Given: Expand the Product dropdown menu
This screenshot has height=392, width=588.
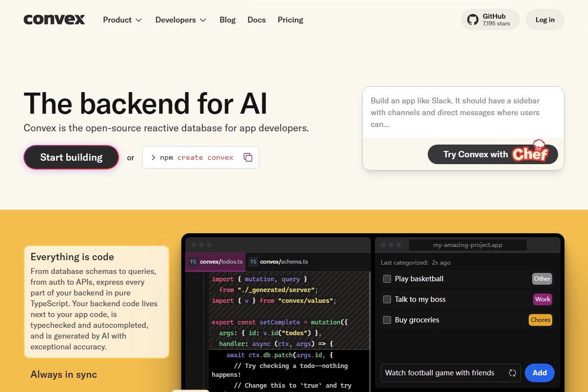Looking at the screenshot, I should tap(122, 20).
